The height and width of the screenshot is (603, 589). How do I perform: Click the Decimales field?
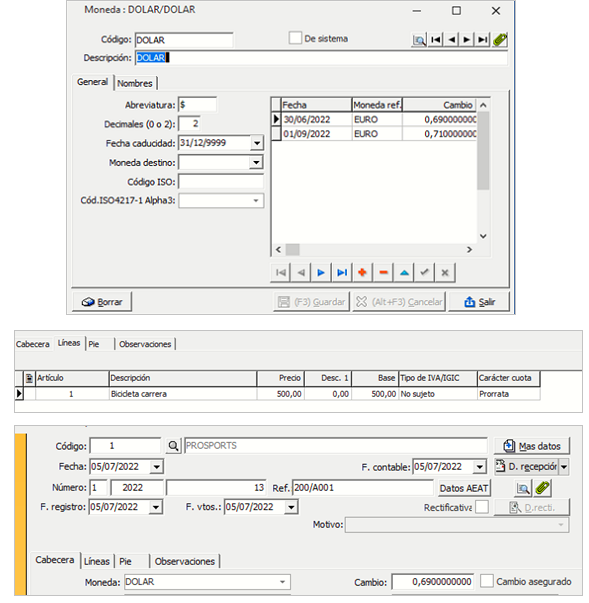click(189, 124)
